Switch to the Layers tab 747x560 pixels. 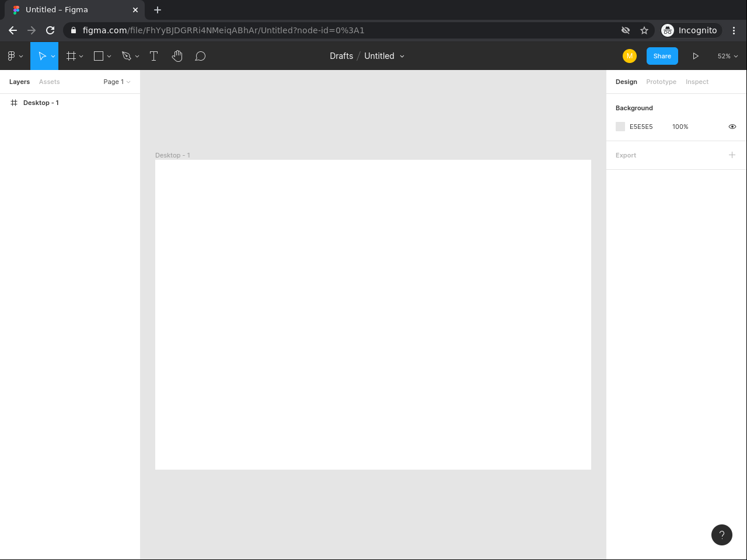[19, 82]
